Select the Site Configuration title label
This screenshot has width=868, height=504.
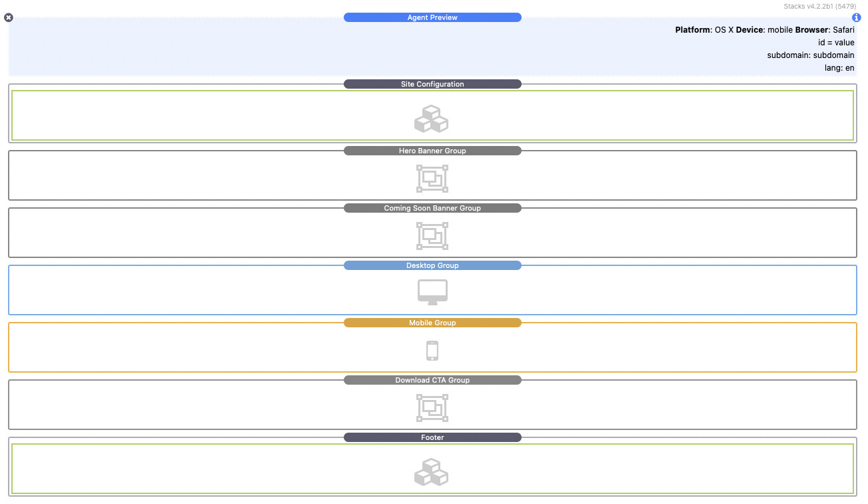click(x=432, y=84)
